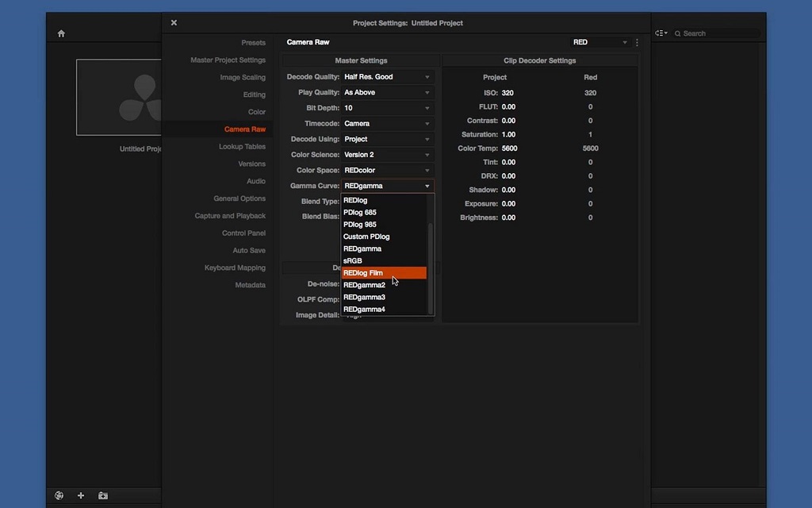Open the Play Quality dropdown
The height and width of the screenshot is (508, 812).
[x=387, y=92]
